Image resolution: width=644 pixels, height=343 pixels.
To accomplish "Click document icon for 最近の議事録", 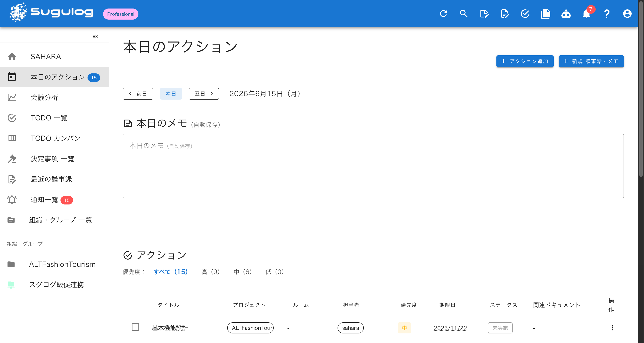I will pos(12,179).
